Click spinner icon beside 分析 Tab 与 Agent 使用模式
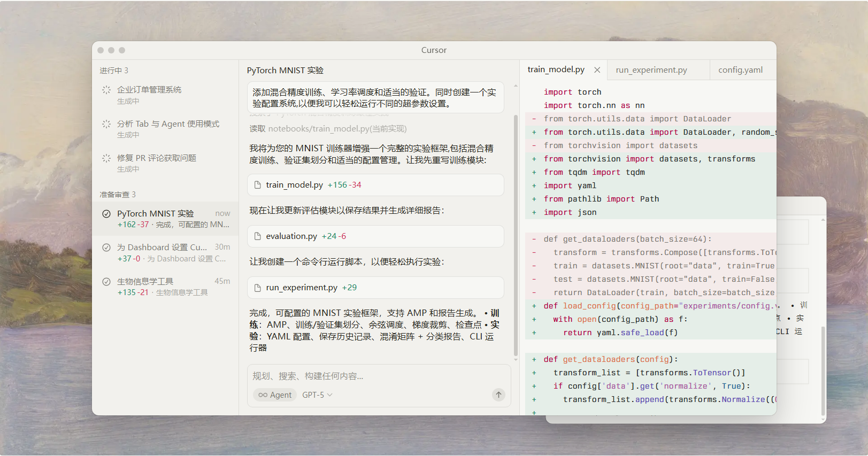The image size is (868, 456). [106, 124]
